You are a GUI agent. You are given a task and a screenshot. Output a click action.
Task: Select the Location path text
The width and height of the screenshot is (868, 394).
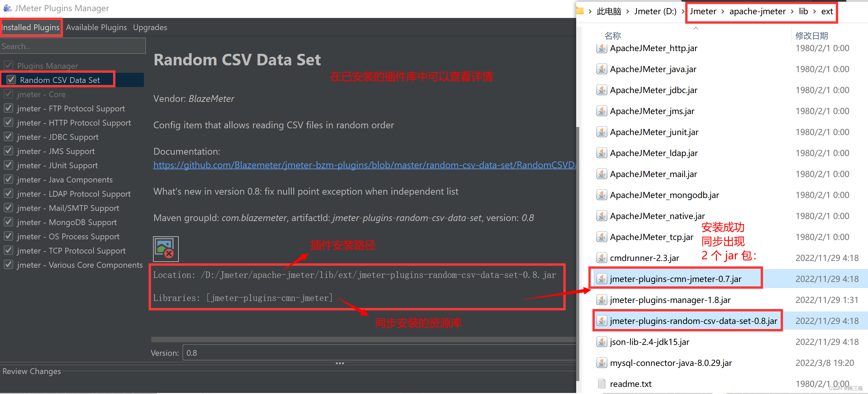point(354,275)
